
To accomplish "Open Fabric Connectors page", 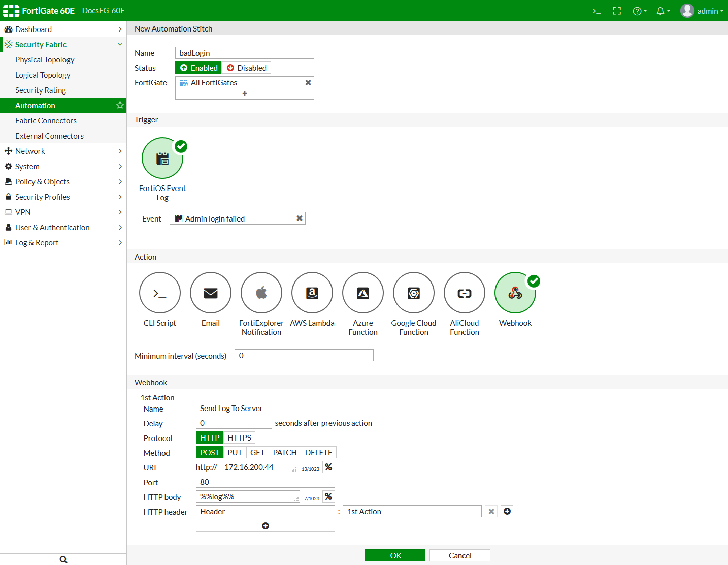I will (x=46, y=121).
